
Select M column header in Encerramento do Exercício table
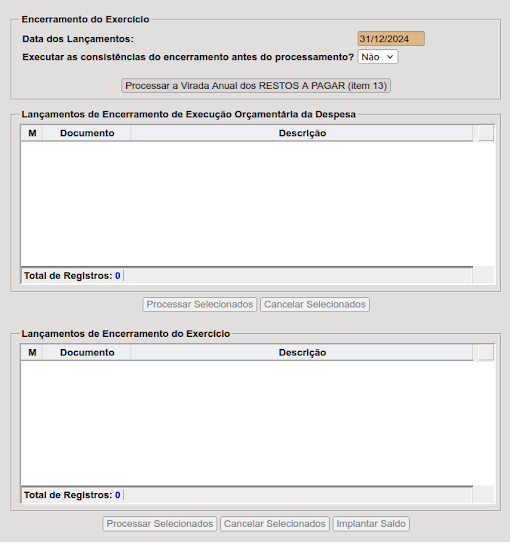pos(32,353)
